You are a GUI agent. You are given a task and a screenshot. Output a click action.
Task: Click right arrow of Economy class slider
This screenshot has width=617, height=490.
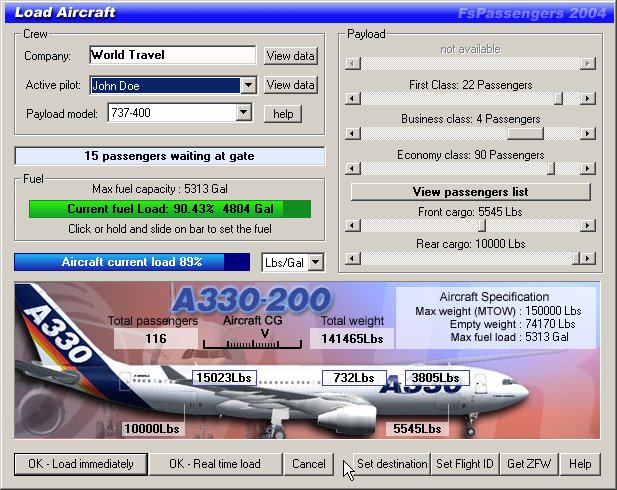587,168
